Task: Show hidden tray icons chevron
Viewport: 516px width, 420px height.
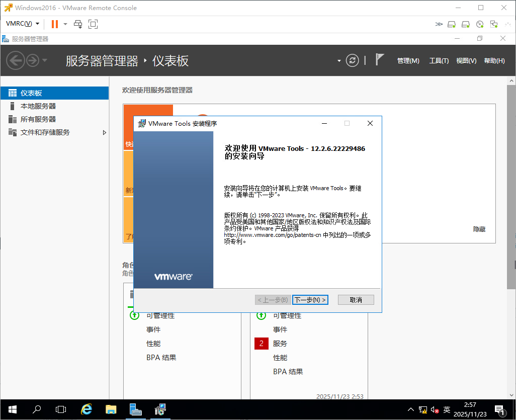Action: (x=411, y=410)
